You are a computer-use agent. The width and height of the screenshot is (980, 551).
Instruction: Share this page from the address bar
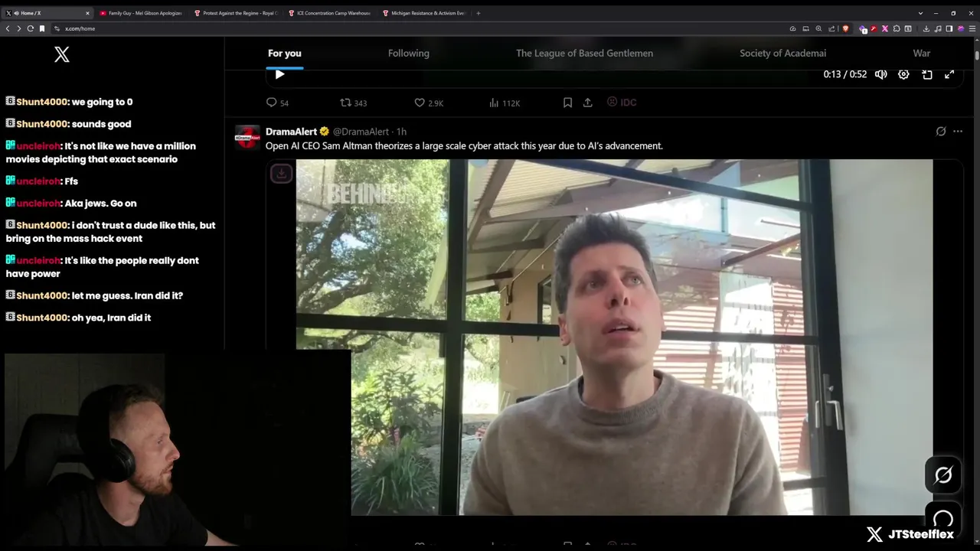[831, 28]
